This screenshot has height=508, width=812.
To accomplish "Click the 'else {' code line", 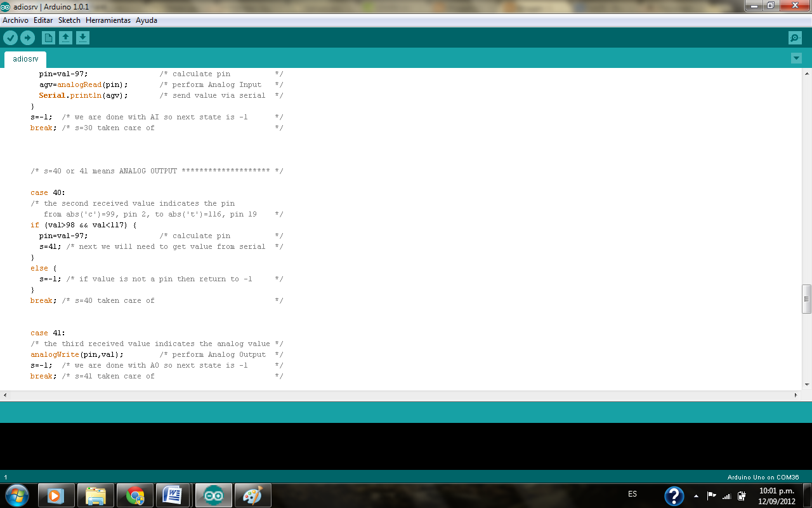I will [44, 268].
